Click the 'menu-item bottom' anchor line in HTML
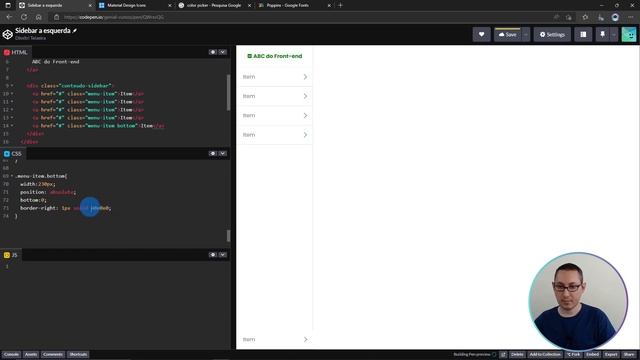The width and height of the screenshot is (640, 360). coord(98,126)
